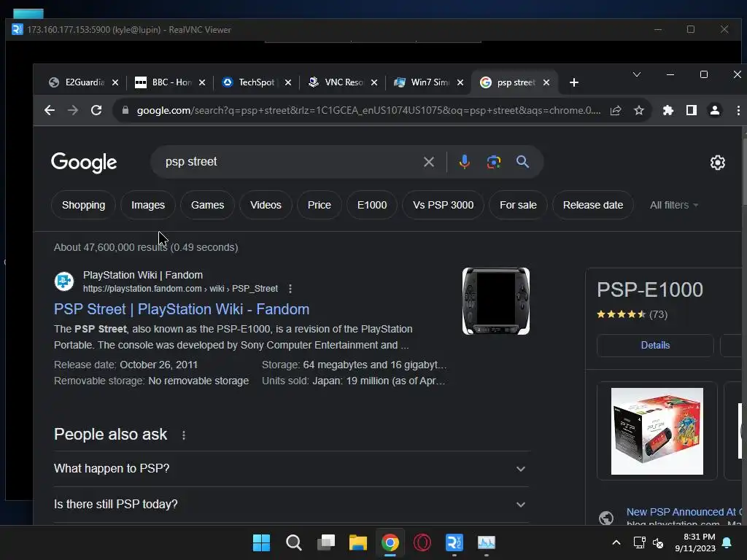Select the Vs PSP 3000 chip
This screenshot has width=747, height=560.
tap(443, 205)
